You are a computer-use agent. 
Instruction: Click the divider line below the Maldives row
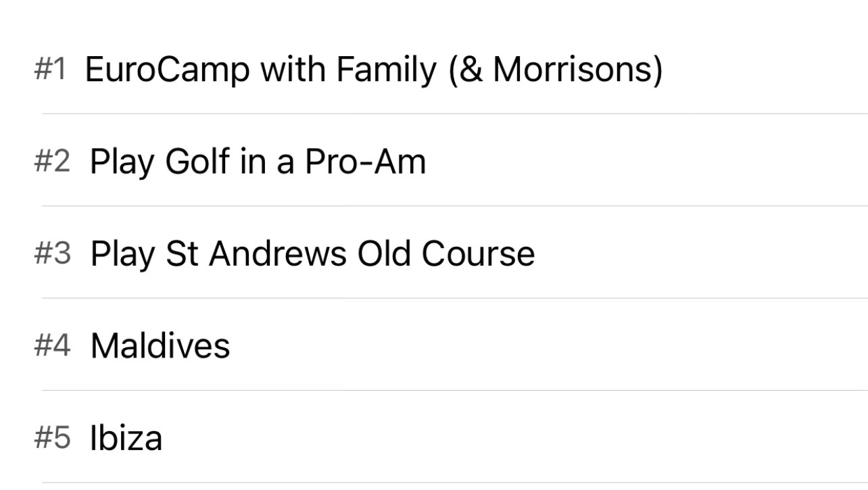click(455, 390)
